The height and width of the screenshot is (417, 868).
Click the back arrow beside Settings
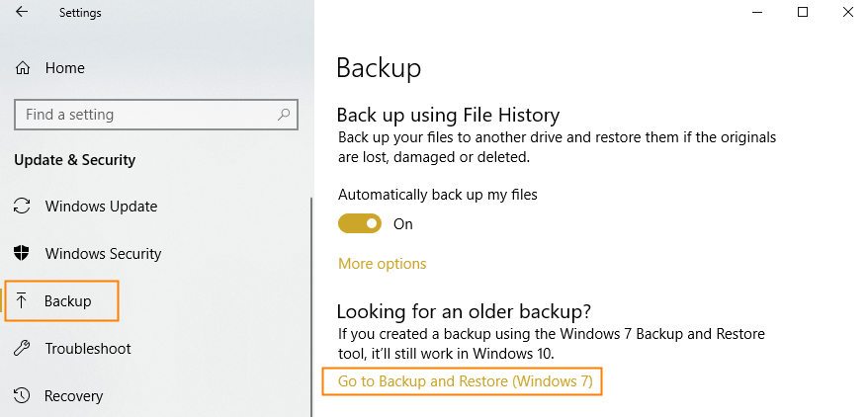(22, 12)
